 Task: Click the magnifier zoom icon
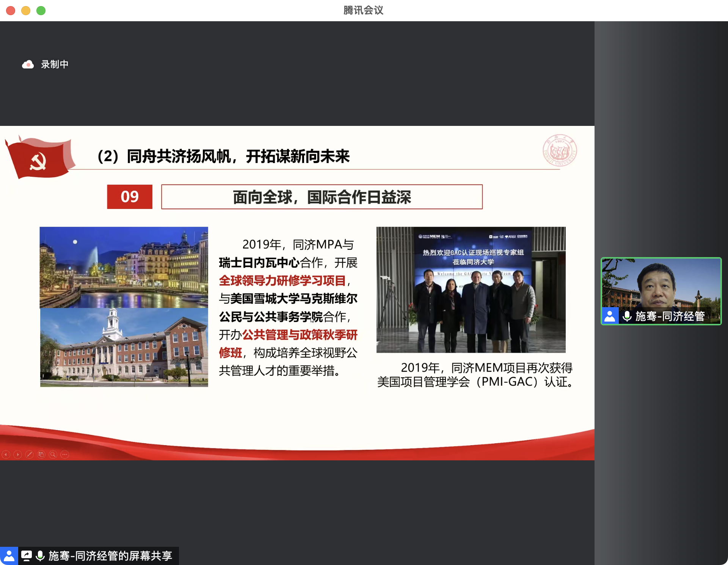point(53,454)
